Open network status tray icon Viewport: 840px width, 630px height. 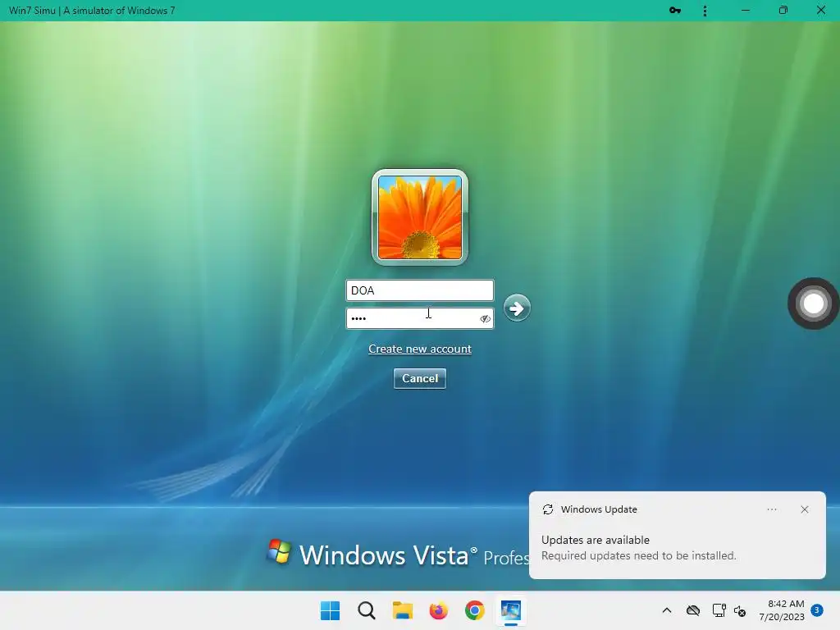click(x=719, y=610)
